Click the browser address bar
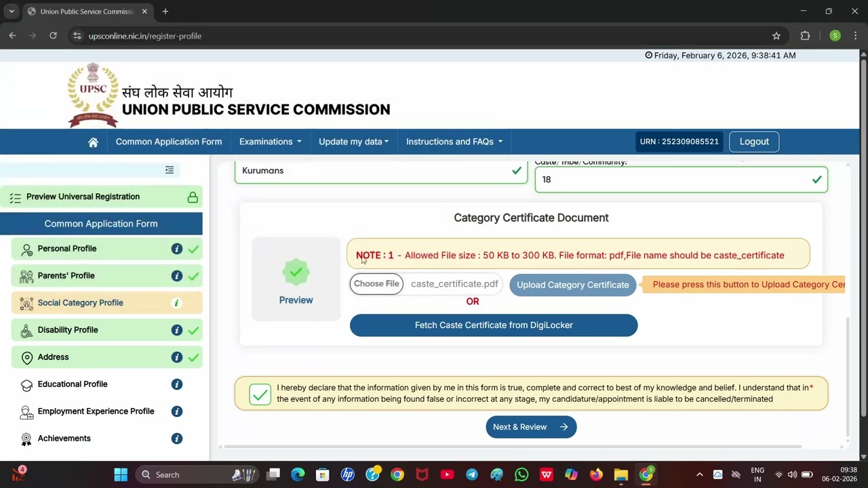The height and width of the screenshot is (488, 868). coord(427,36)
